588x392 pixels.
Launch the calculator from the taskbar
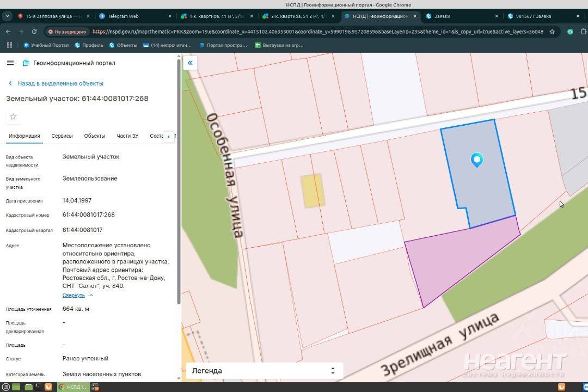pyautogui.click(x=95, y=387)
